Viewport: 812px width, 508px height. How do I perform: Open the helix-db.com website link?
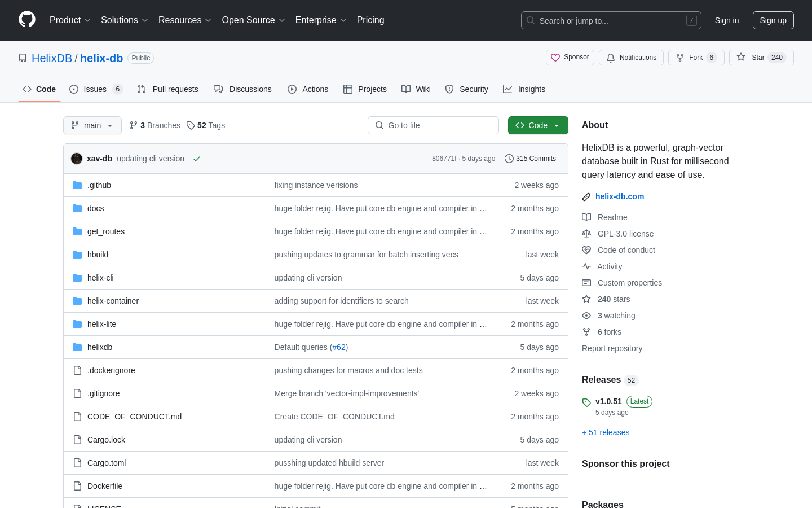[x=620, y=196]
